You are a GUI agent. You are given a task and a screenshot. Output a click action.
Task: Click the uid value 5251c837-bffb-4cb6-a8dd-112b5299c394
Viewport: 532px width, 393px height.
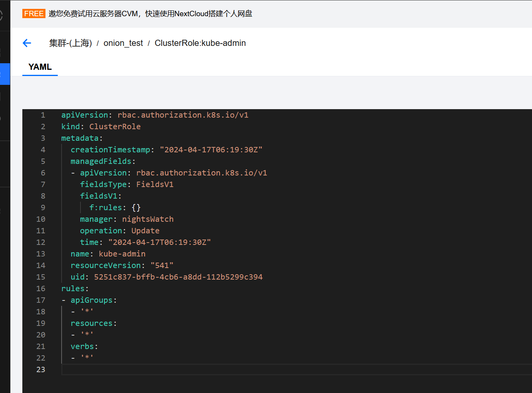pos(178,277)
